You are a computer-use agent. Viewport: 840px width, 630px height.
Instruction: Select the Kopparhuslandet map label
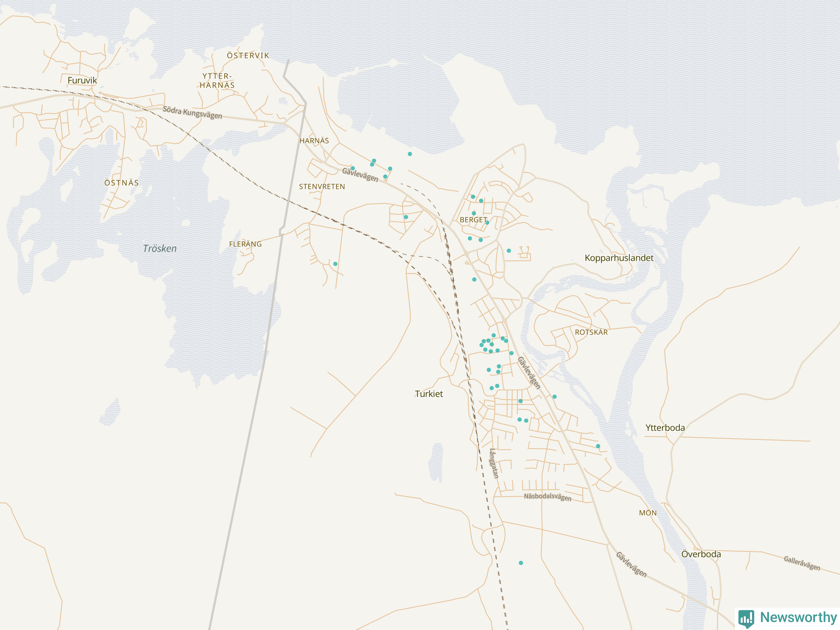click(619, 258)
